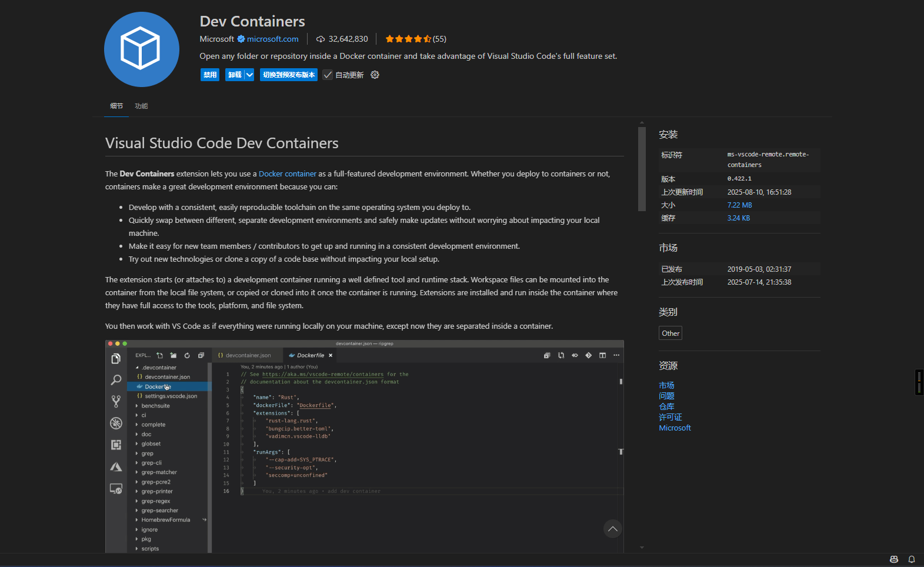Click the heading Visual Studio Code Dev Containers
The width and height of the screenshot is (924, 567).
(222, 144)
